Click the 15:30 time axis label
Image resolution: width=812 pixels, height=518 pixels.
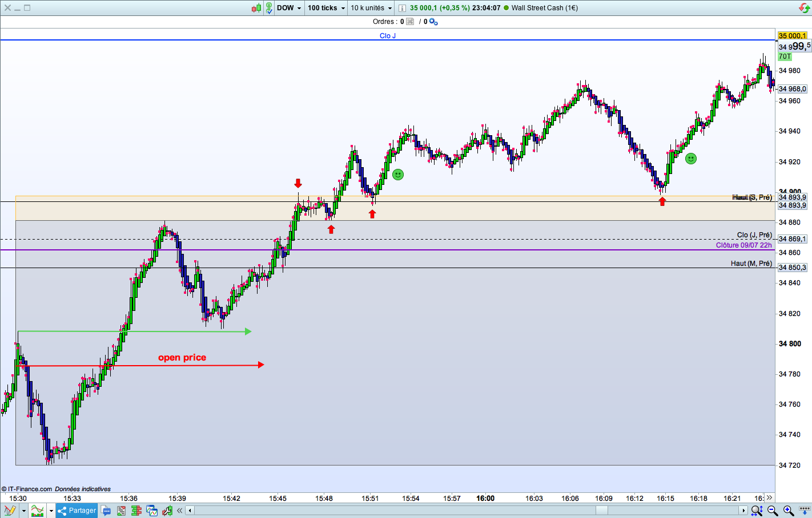(18, 498)
